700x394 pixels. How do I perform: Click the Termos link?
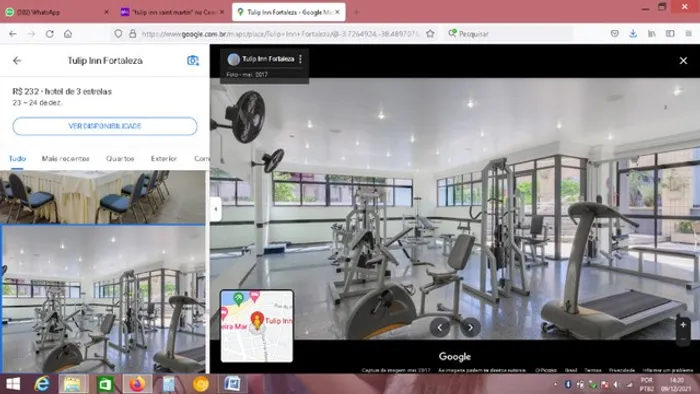tap(592, 370)
